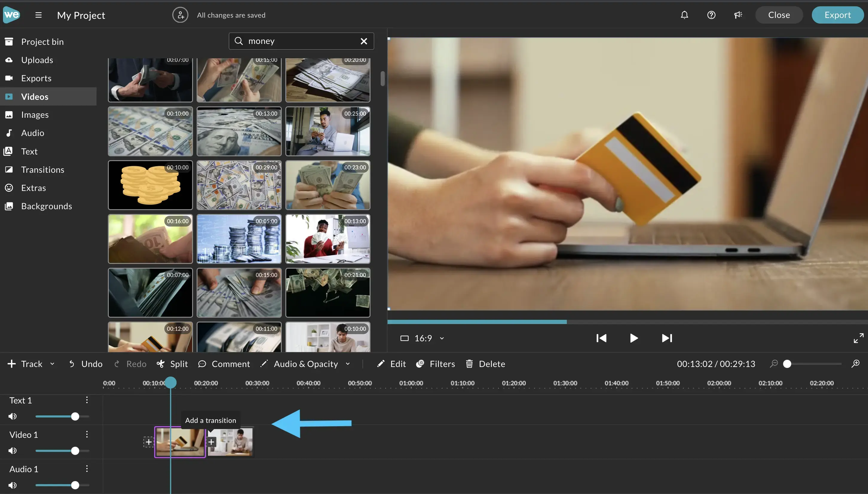Add a transition between the clips
Viewport: 868px width, 494px height.
click(x=211, y=442)
